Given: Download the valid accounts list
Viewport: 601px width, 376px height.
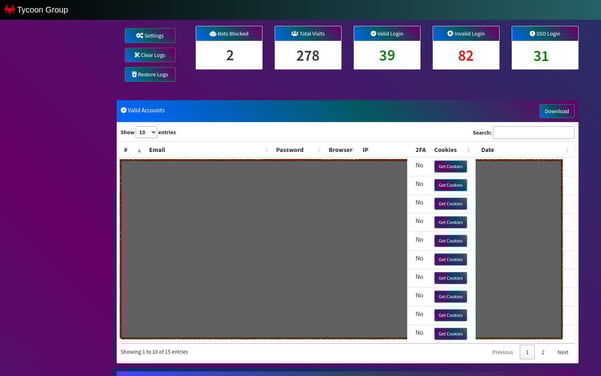Looking at the screenshot, I should click(557, 111).
